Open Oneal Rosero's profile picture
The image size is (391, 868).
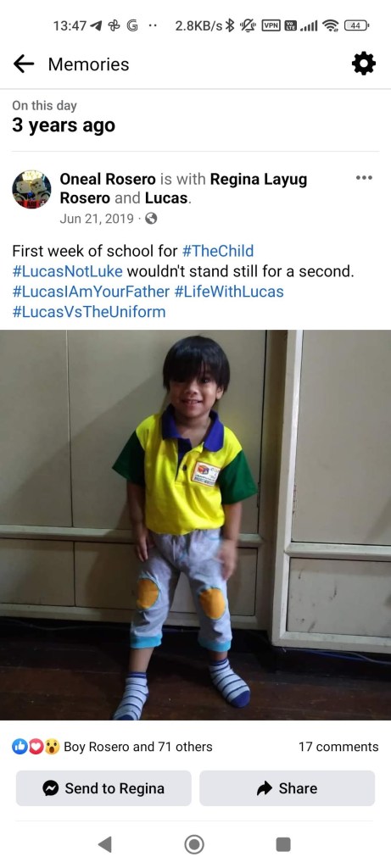pos(31,189)
